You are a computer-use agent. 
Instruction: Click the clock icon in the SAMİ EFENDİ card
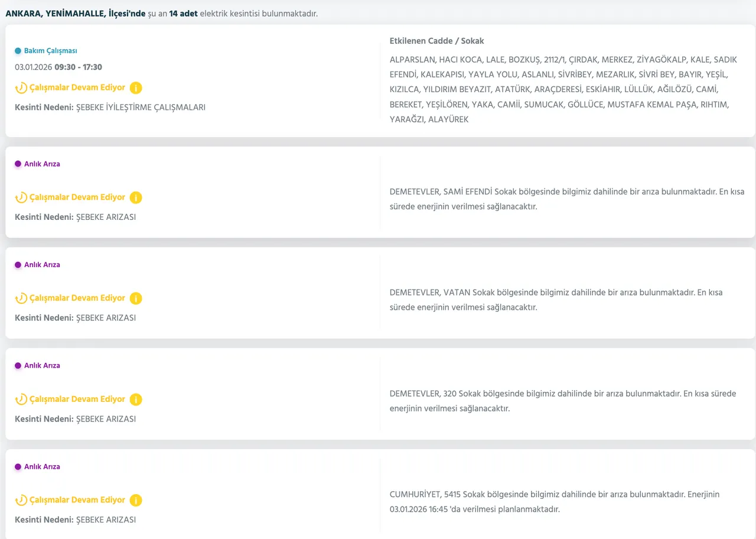click(21, 197)
